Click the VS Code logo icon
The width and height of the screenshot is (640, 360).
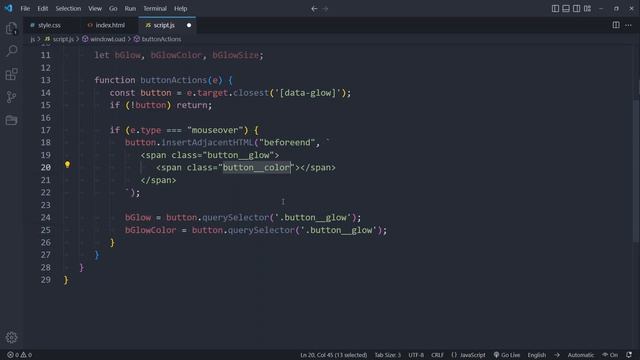tap(8, 8)
